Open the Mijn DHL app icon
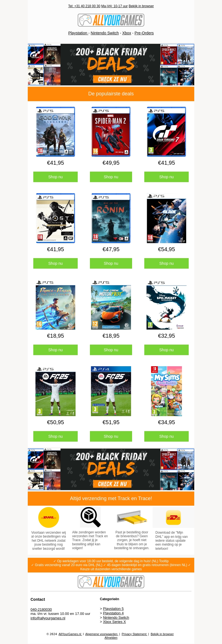This screenshot has height=644, width=222. click(x=173, y=517)
